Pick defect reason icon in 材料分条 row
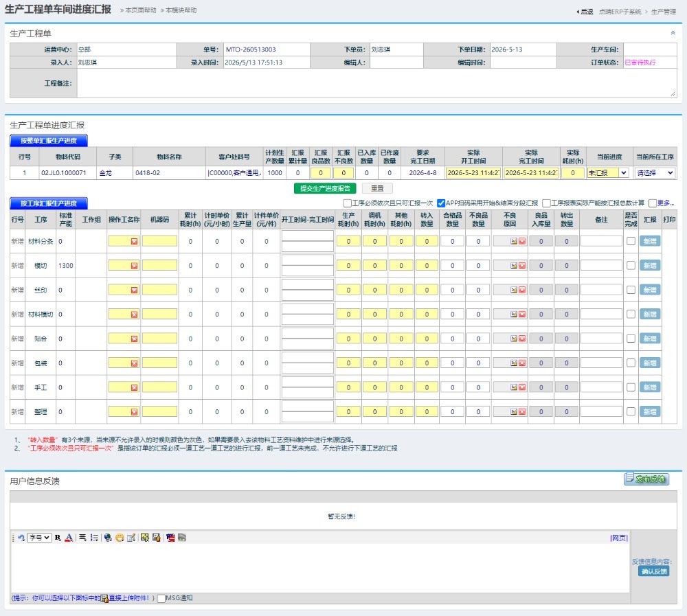The image size is (687, 616). tap(514, 241)
